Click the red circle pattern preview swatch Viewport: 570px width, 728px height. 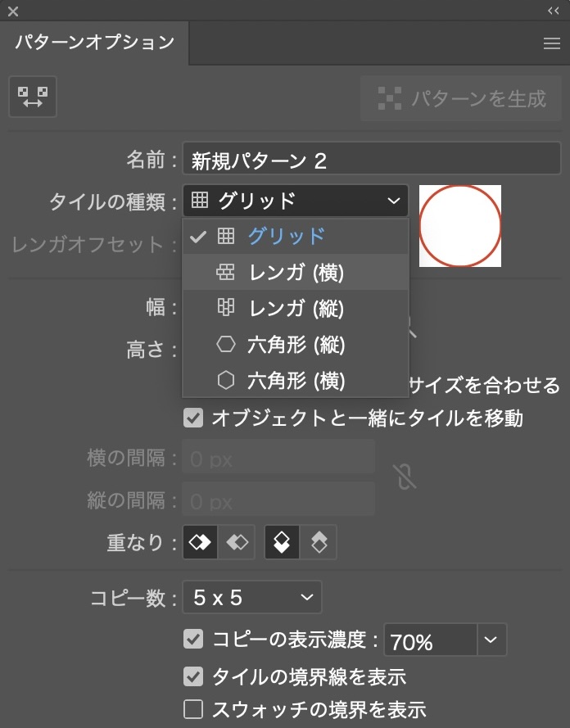460,226
